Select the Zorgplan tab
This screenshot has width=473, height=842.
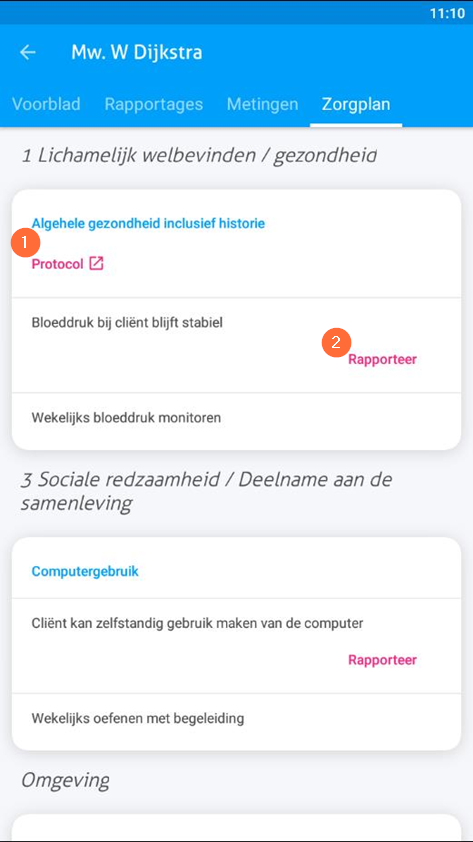pos(356,104)
